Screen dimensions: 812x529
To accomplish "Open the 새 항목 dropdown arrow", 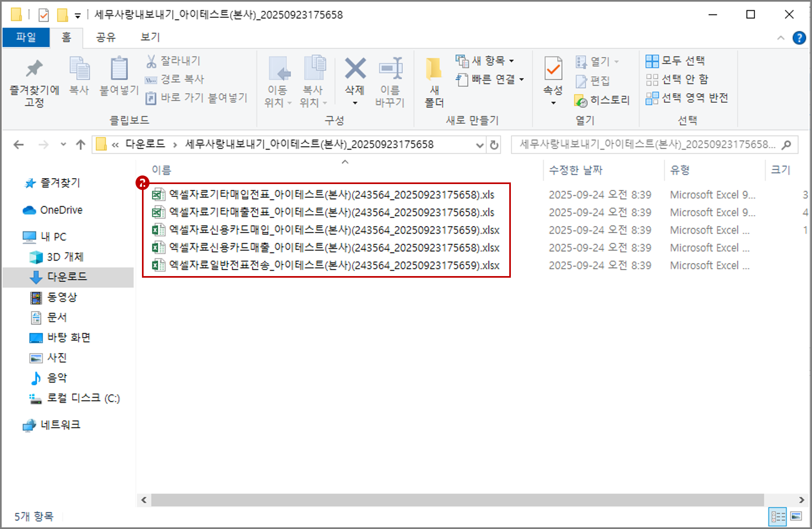I will click(x=512, y=60).
